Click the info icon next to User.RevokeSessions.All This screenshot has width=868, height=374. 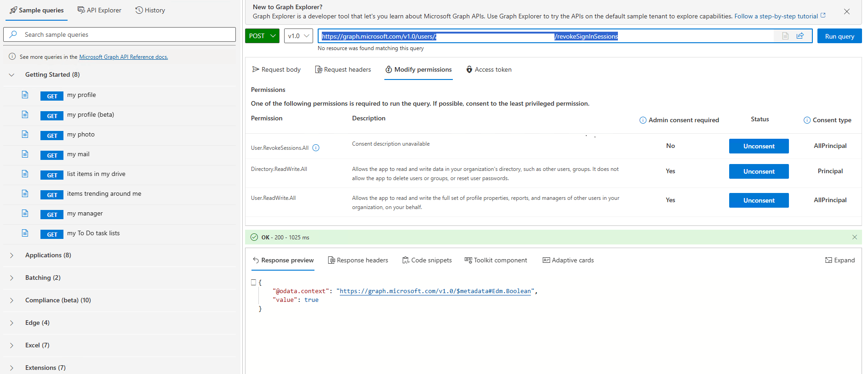316,148
